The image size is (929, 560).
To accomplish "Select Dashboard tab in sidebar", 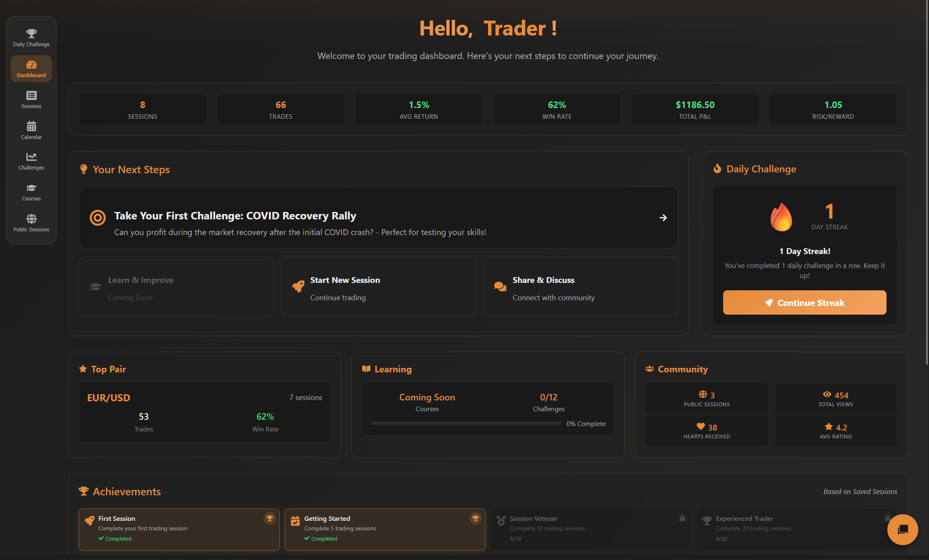I will 31,69.
